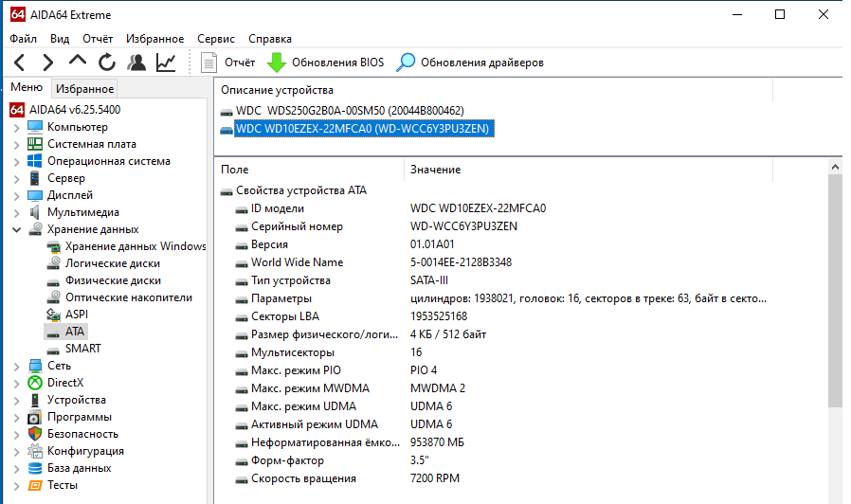This screenshot has height=504, width=851.
Task: Click the driver updates magnifier icon
Action: point(407,63)
